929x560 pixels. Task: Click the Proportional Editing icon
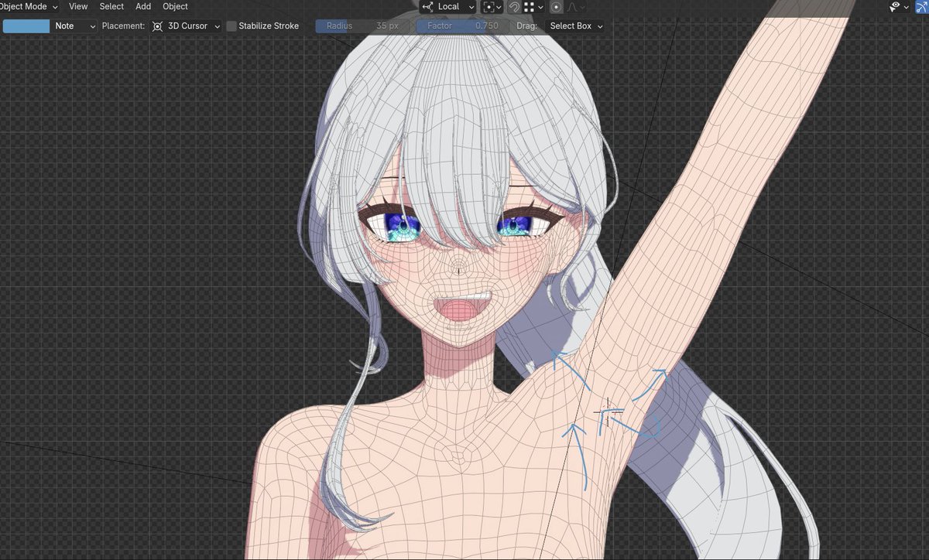[556, 6]
